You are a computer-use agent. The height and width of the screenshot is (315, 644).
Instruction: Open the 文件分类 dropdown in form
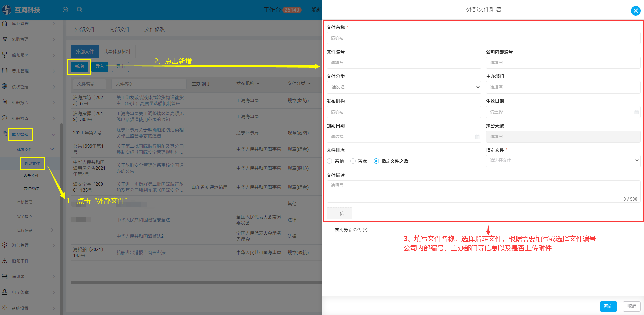(404, 87)
